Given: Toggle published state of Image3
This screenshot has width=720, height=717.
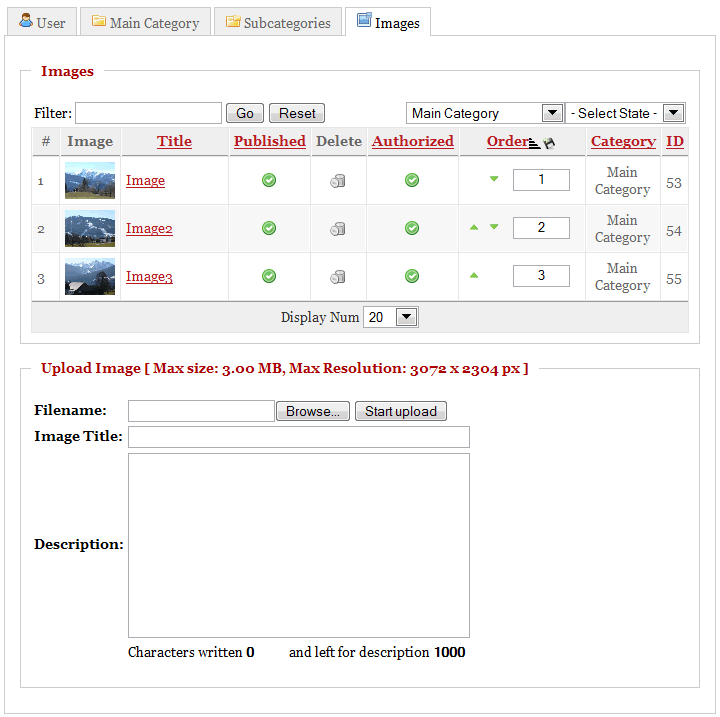Looking at the screenshot, I should coord(269,276).
